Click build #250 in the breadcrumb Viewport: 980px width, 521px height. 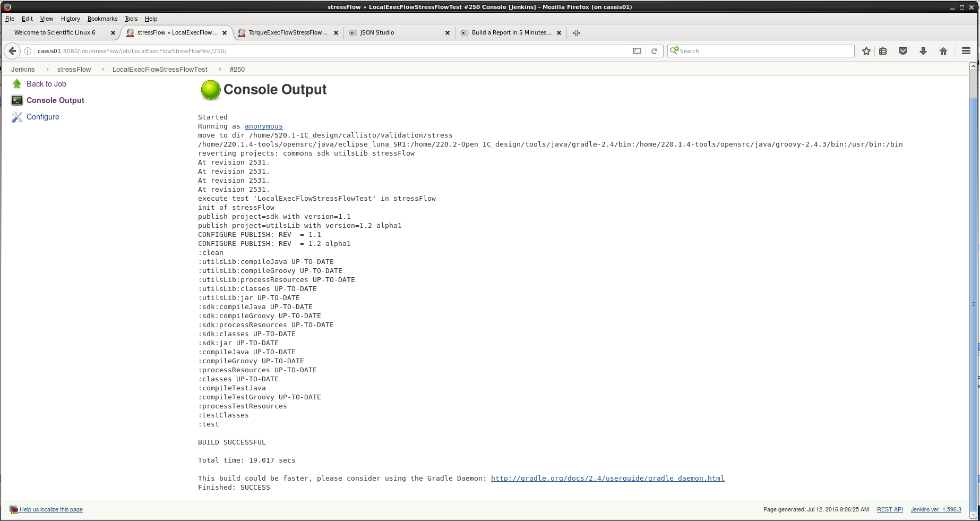pos(237,70)
